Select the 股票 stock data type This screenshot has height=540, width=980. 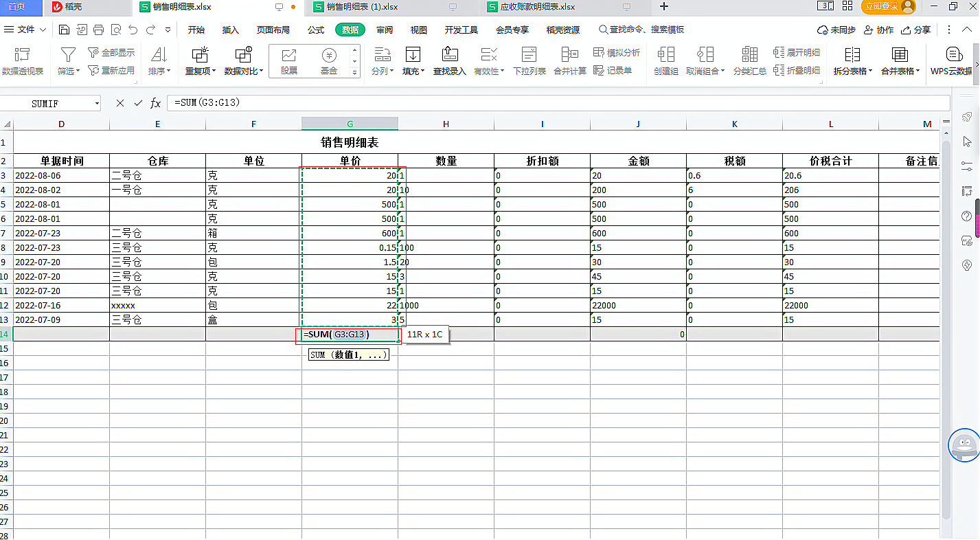(x=289, y=61)
